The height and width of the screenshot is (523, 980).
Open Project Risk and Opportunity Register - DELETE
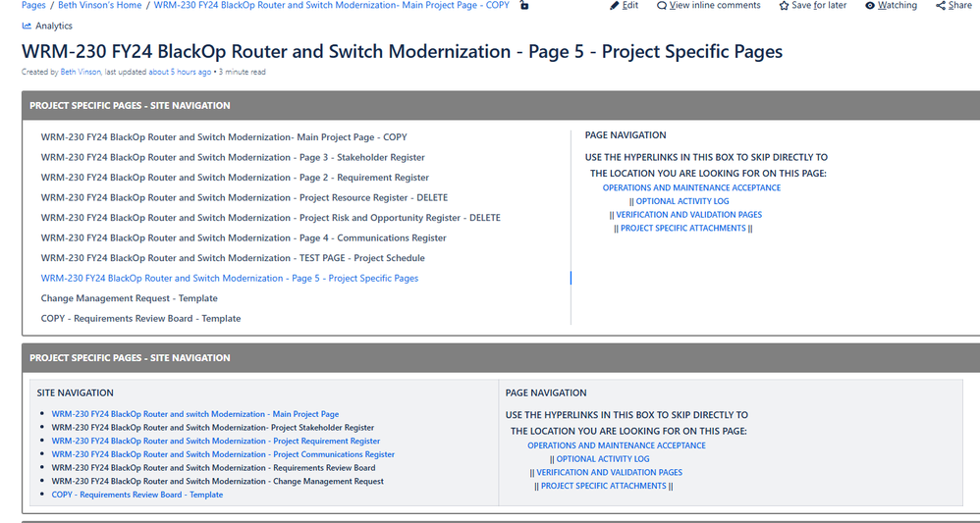tap(271, 218)
